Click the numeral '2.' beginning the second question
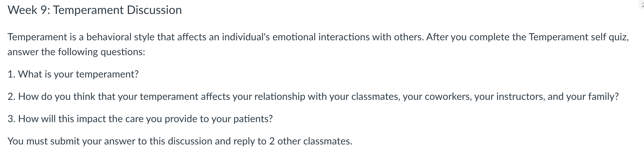 [x=11, y=97]
